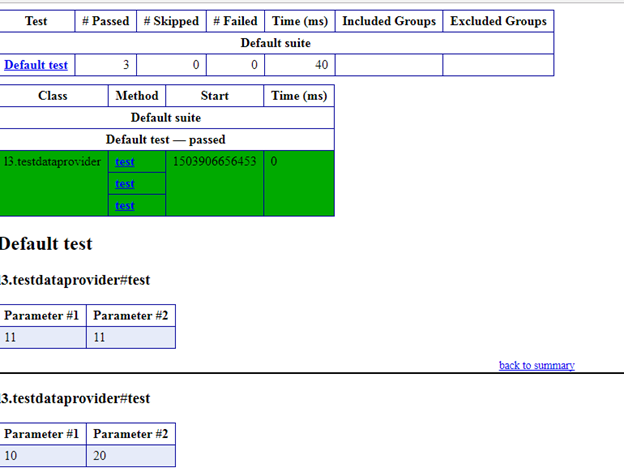Click the Default suite row in summary table
The image size is (624, 468).
[x=276, y=43]
